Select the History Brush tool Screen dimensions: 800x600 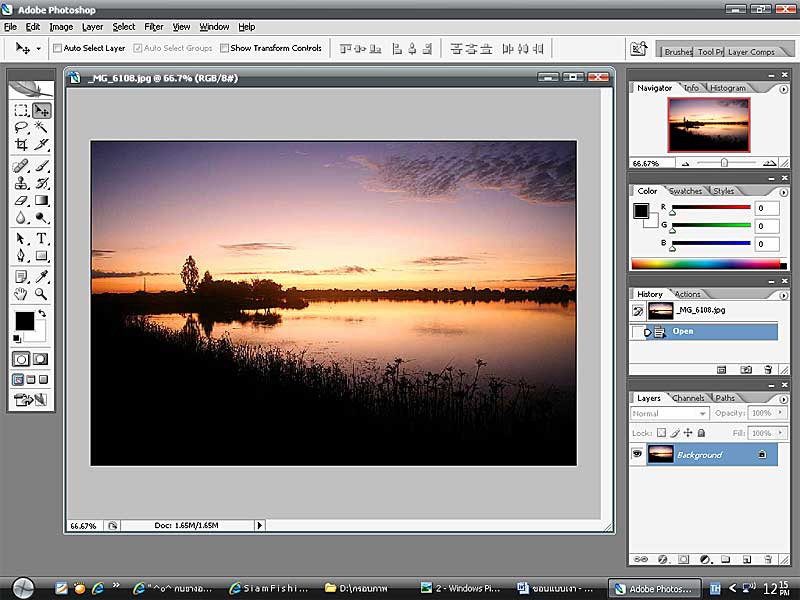click(41, 183)
